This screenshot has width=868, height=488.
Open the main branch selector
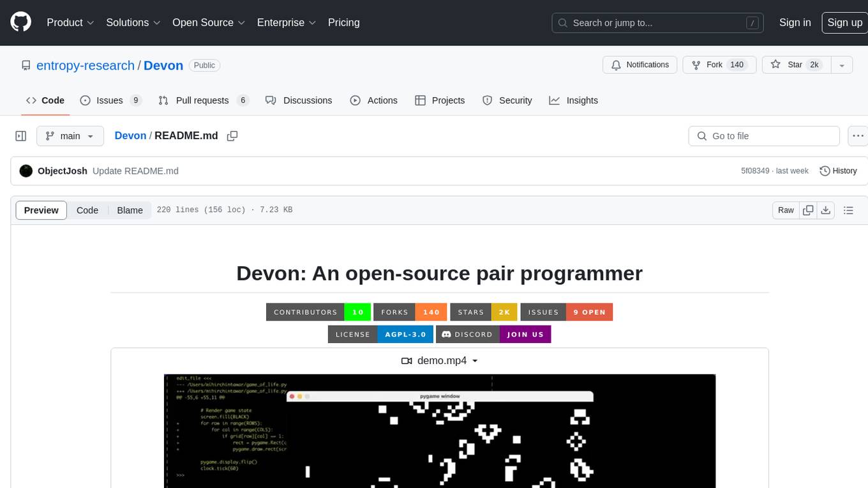pos(70,136)
